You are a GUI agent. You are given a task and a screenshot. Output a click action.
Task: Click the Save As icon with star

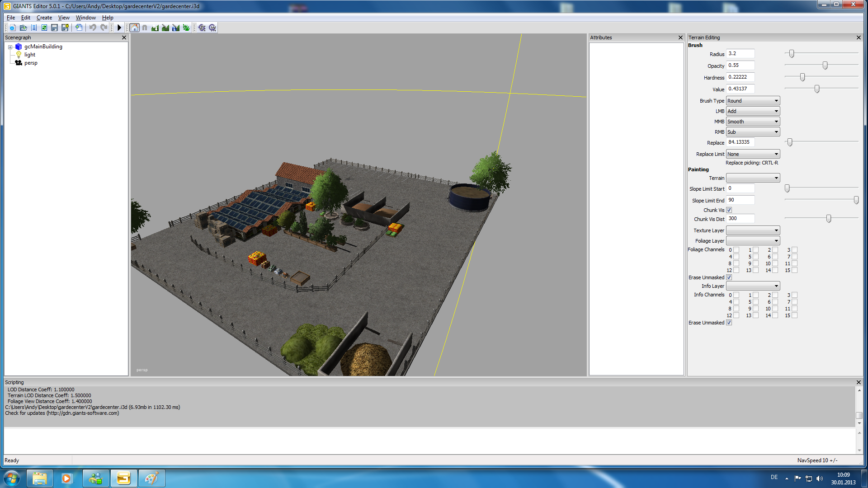[65, 28]
